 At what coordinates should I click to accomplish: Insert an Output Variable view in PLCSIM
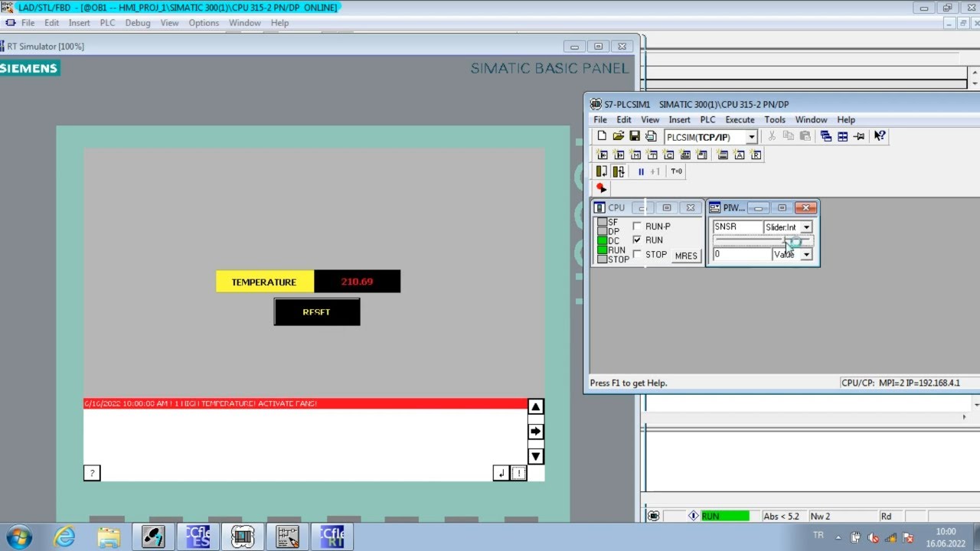click(x=619, y=155)
